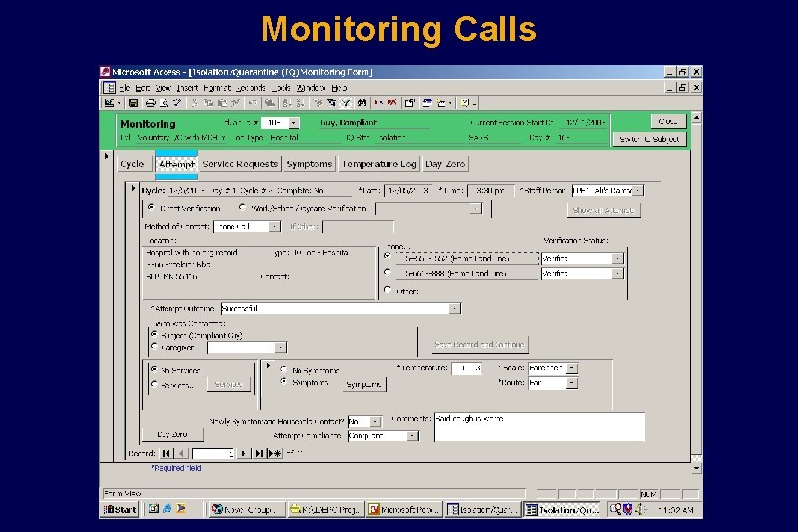Click the New Record toolbar icon
The height and width of the screenshot is (532, 798).
click(x=378, y=103)
